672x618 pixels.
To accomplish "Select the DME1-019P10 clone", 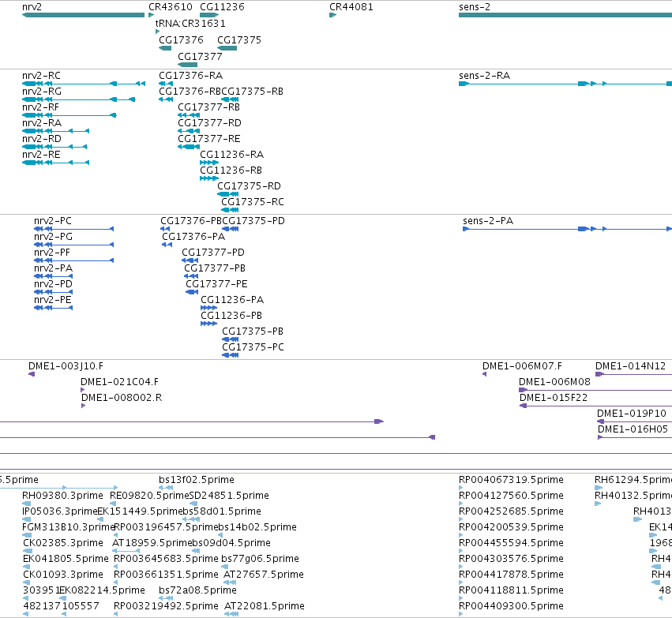I will (631, 414).
